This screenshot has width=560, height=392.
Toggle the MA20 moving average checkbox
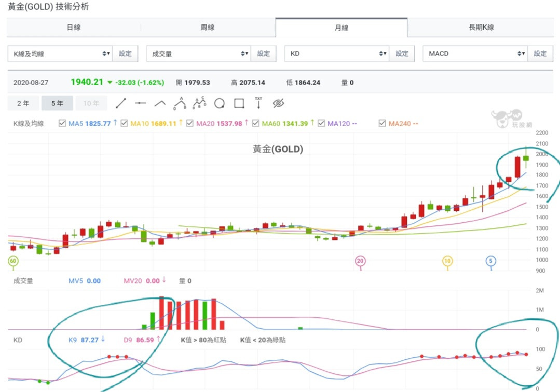coord(189,124)
